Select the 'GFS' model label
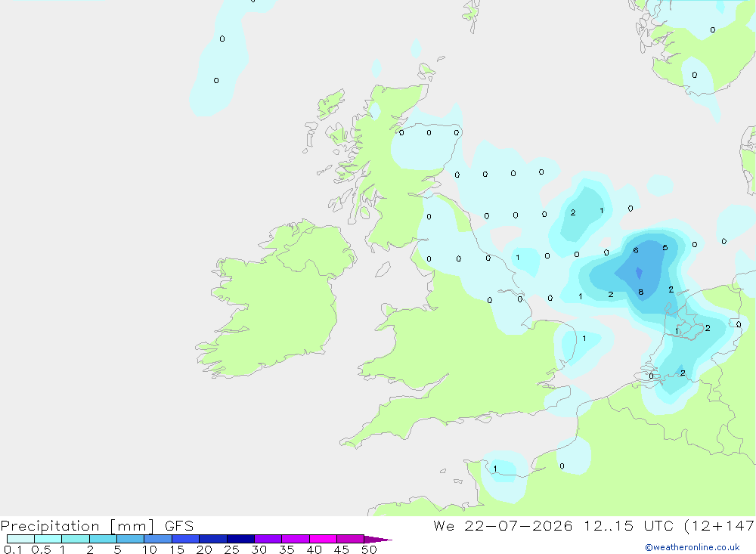The width and height of the screenshot is (756, 554). click(x=179, y=525)
